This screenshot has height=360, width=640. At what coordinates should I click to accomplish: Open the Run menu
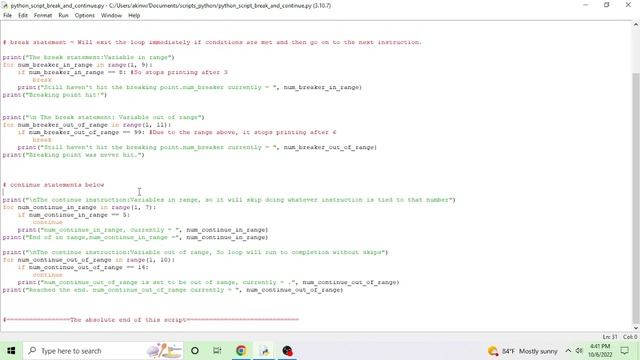click(x=63, y=16)
